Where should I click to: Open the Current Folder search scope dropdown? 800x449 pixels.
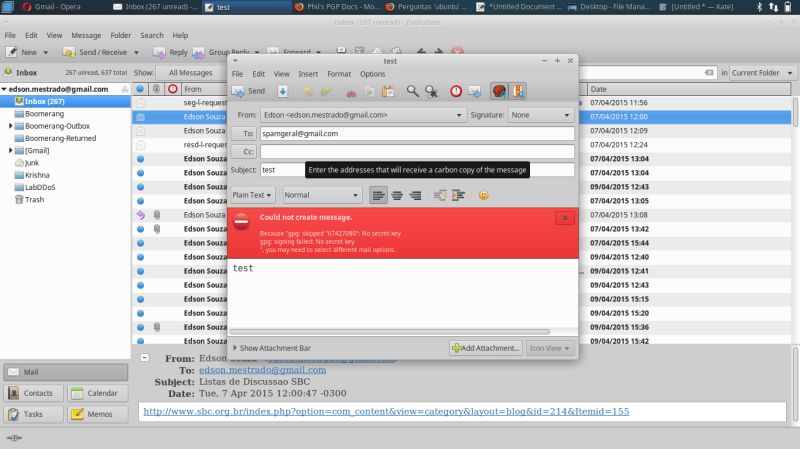pyautogui.click(x=762, y=73)
